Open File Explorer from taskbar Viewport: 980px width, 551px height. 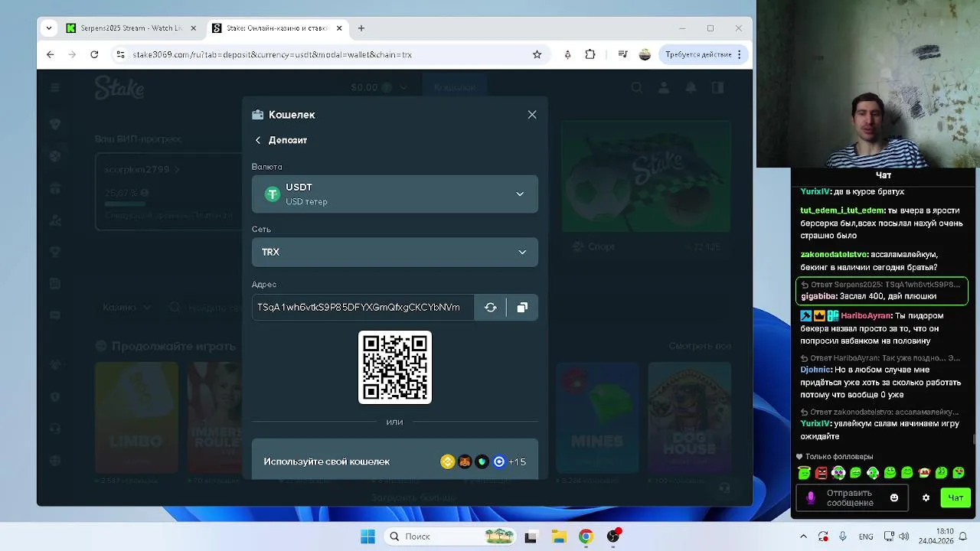coord(558,536)
